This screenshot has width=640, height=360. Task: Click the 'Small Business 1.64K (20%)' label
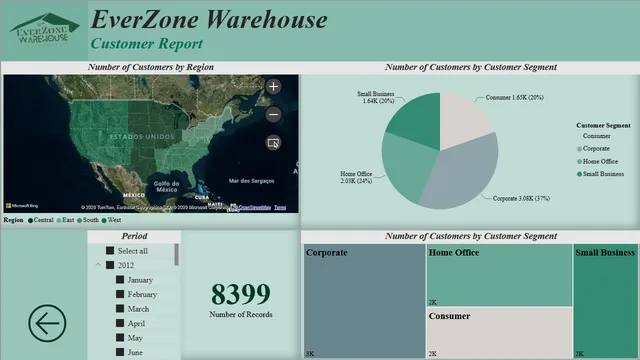(x=376, y=97)
